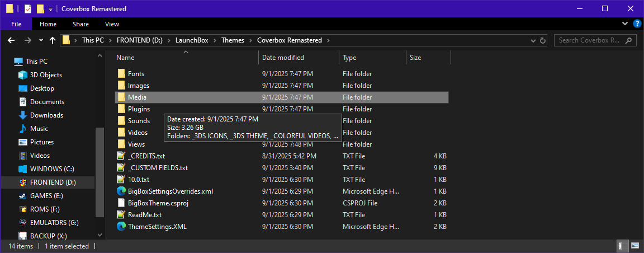Expand the Quick Access Toolbar customize dropdown
This screenshot has height=253, width=644.
[x=50, y=9]
